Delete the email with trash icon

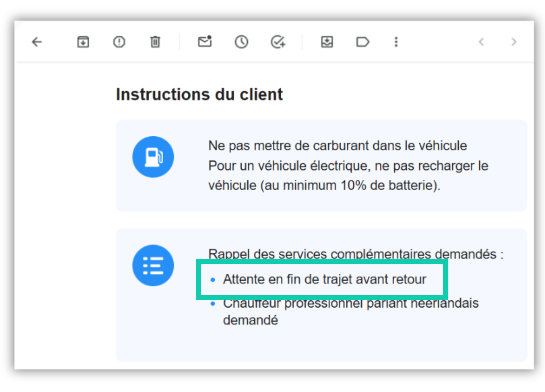155,42
